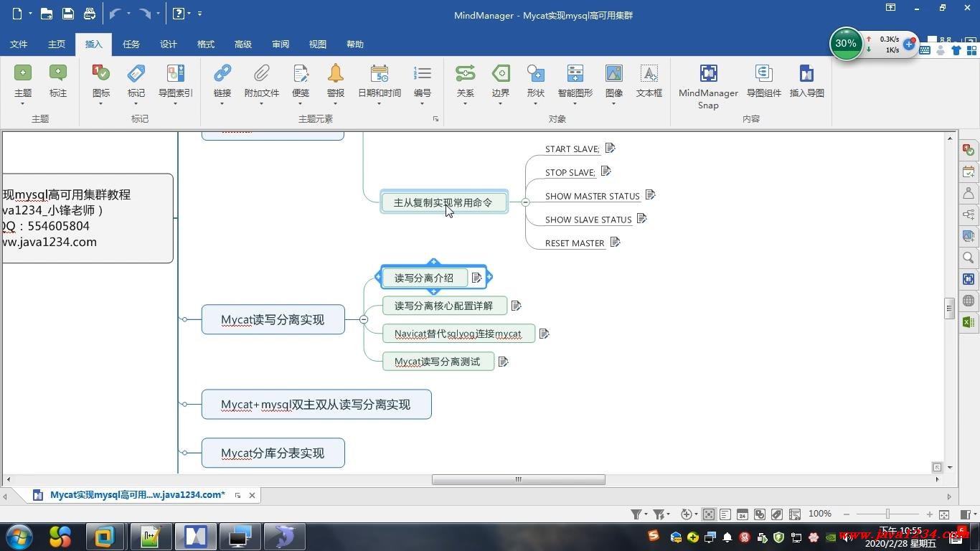Select the Mycat+mysql双主双从读写分离实现 topic
The width and height of the screenshot is (980, 551).
tap(316, 405)
